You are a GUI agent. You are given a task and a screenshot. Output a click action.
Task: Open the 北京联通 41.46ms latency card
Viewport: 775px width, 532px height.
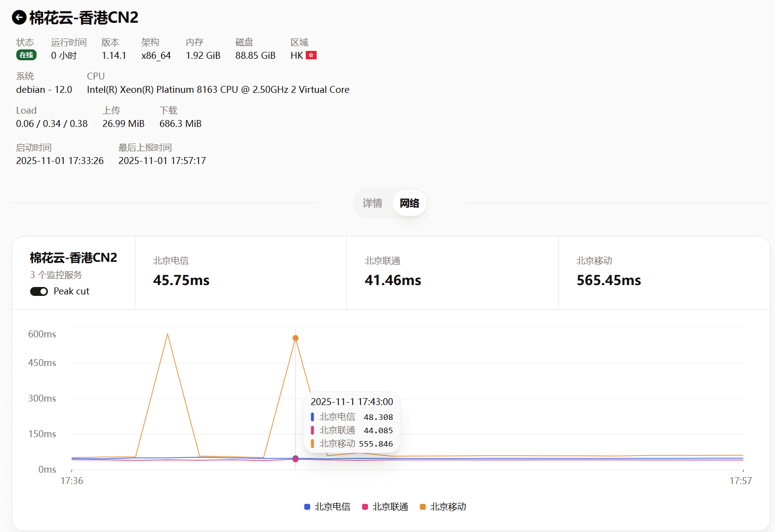coord(452,273)
